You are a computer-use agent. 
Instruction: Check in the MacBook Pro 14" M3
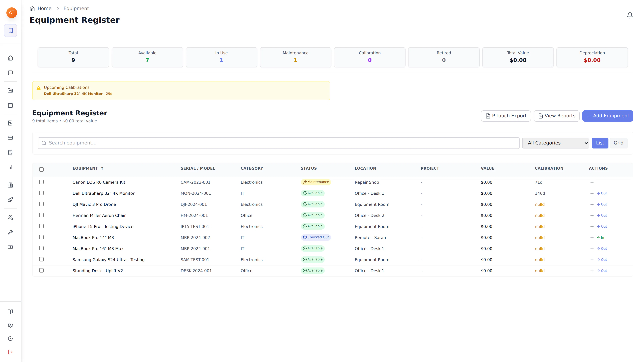(600, 238)
